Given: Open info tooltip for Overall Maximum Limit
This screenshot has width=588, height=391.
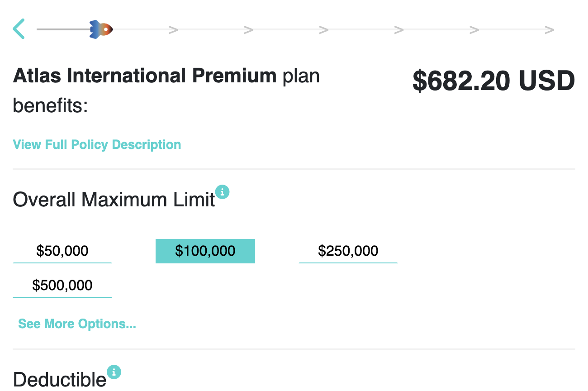Looking at the screenshot, I should (x=222, y=192).
